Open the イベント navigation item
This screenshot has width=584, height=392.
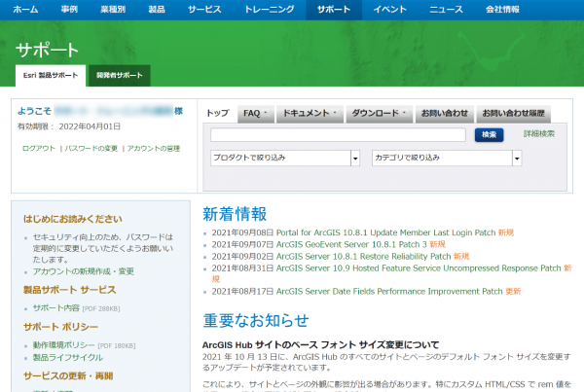(x=390, y=10)
